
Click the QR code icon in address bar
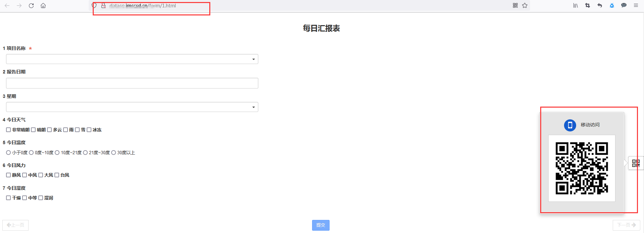(515, 6)
